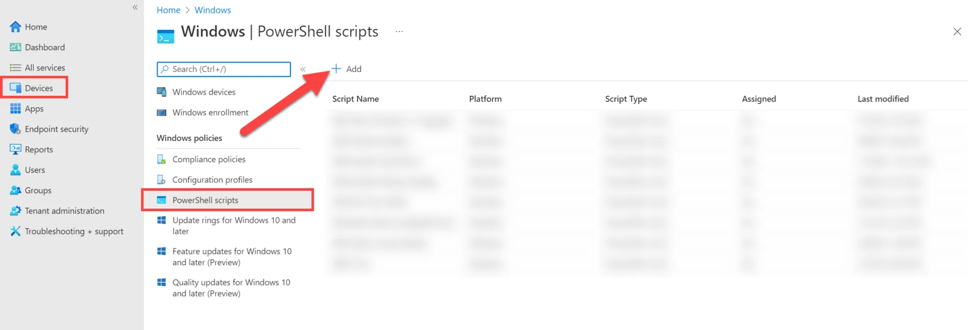Click the All services label
980x330 pixels.
[x=45, y=67]
